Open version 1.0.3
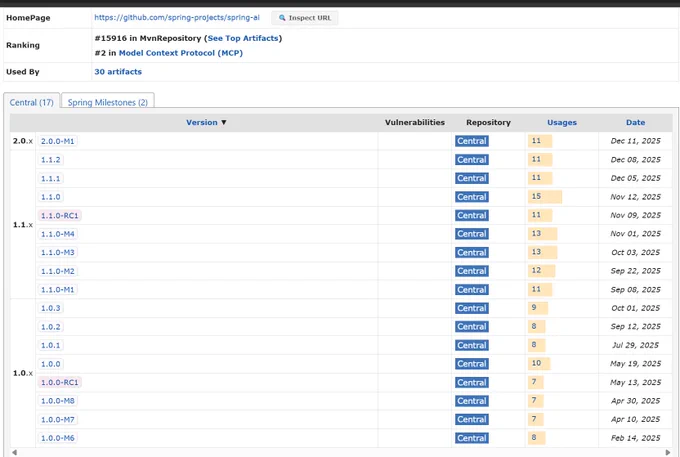Screen dimensions: 680x457 51,308
